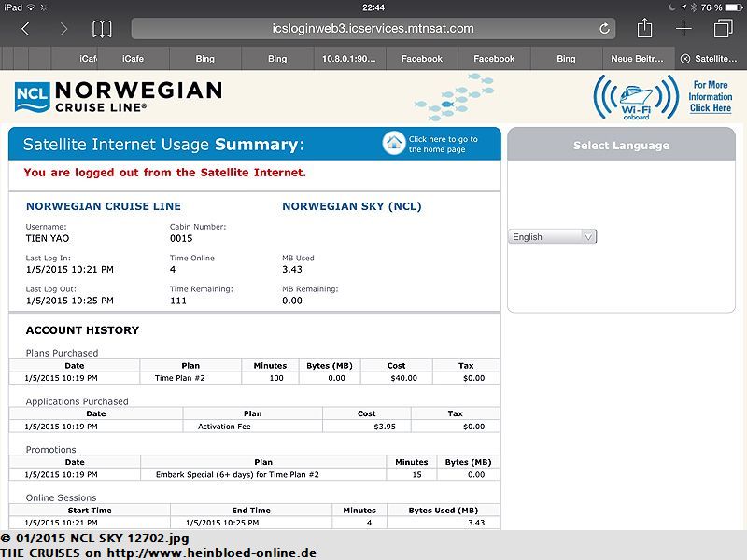This screenshot has width=747, height=560.
Task: Open the Safari bookmarks book icon
Action: (x=102, y=29)
